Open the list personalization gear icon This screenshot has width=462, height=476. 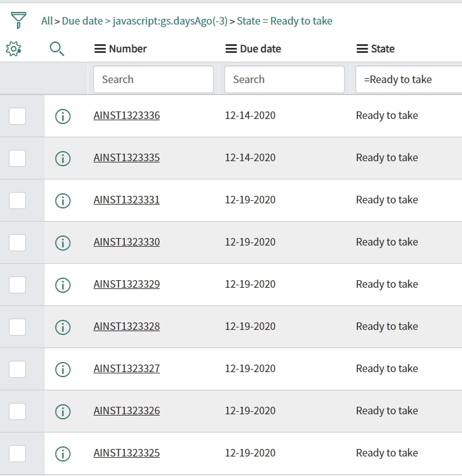(x=13, y=48)
